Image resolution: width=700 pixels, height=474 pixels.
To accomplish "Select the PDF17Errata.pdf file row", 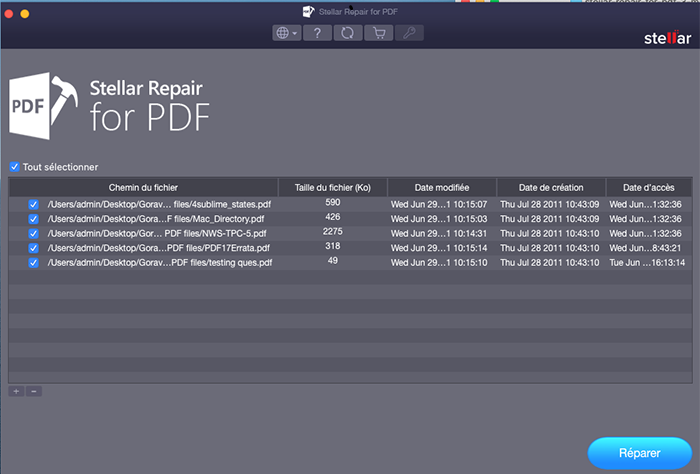I will click(x=159, y=248).
